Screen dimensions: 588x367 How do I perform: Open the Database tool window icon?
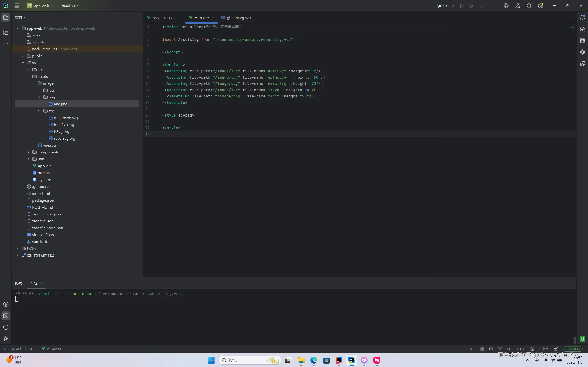(x=582, y=41)
